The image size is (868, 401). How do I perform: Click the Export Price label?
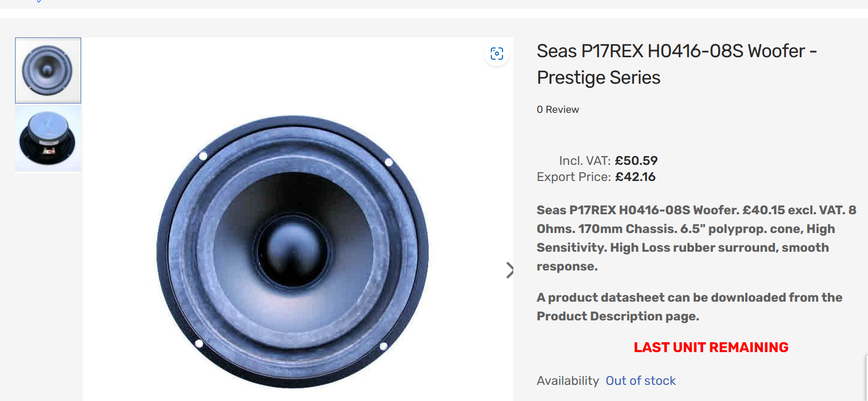[574, 177]
